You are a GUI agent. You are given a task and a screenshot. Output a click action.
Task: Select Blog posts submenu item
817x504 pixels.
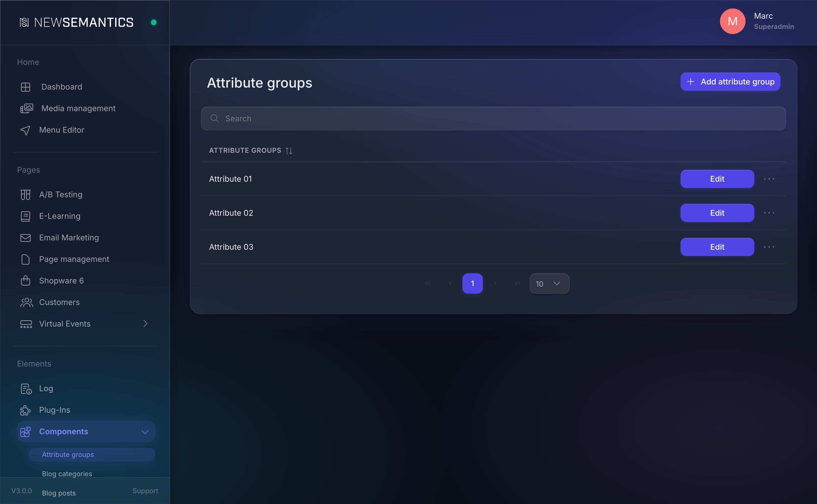click(59, 493)
